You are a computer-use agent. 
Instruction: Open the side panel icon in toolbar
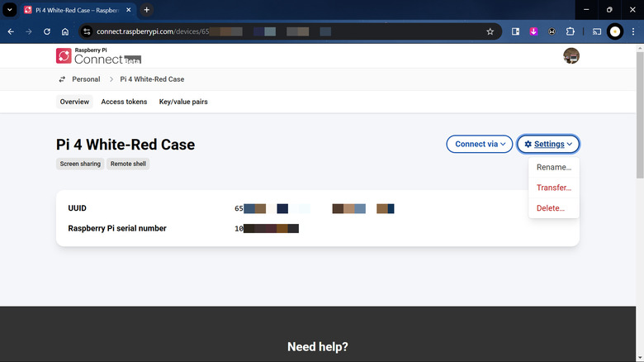515,31
